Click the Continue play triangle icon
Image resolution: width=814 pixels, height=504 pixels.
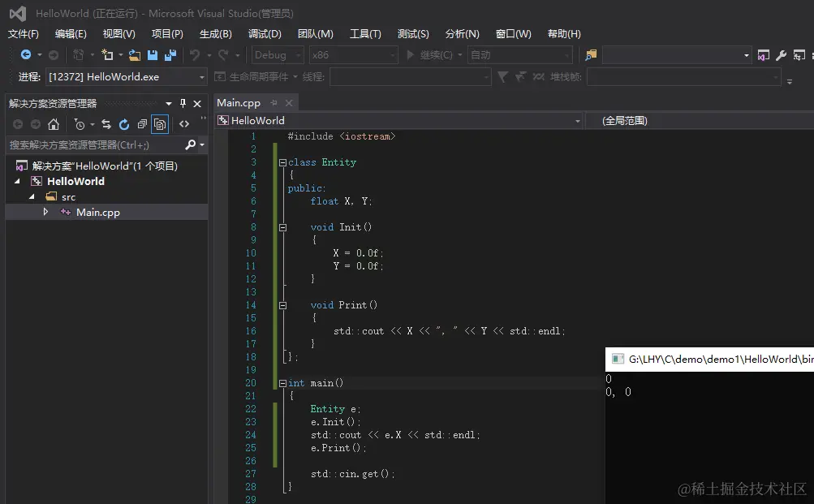coord(410,54)
